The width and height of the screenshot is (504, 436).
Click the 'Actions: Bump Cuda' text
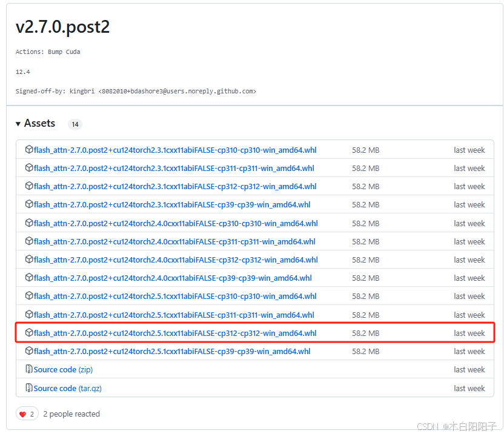(48, 52)
